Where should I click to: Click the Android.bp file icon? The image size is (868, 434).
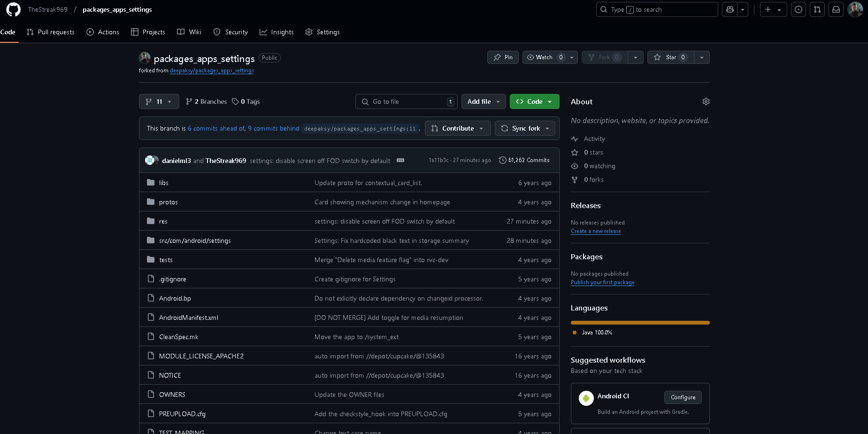click(x=151, y=298)
